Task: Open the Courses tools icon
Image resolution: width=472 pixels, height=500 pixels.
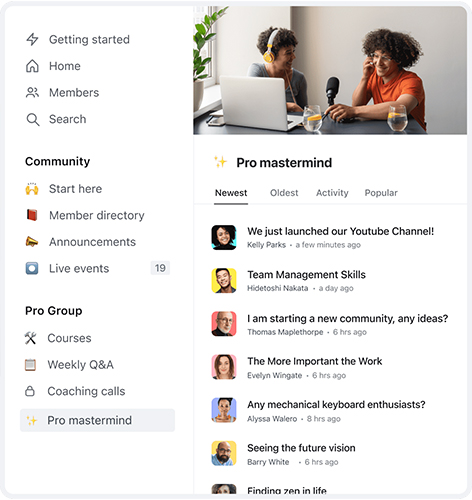Action: click(31, 338)
